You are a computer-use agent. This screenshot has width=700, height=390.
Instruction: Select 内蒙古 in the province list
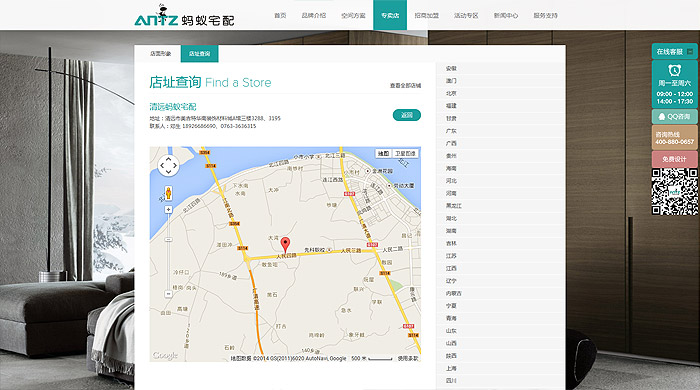[x=454, y=293]
